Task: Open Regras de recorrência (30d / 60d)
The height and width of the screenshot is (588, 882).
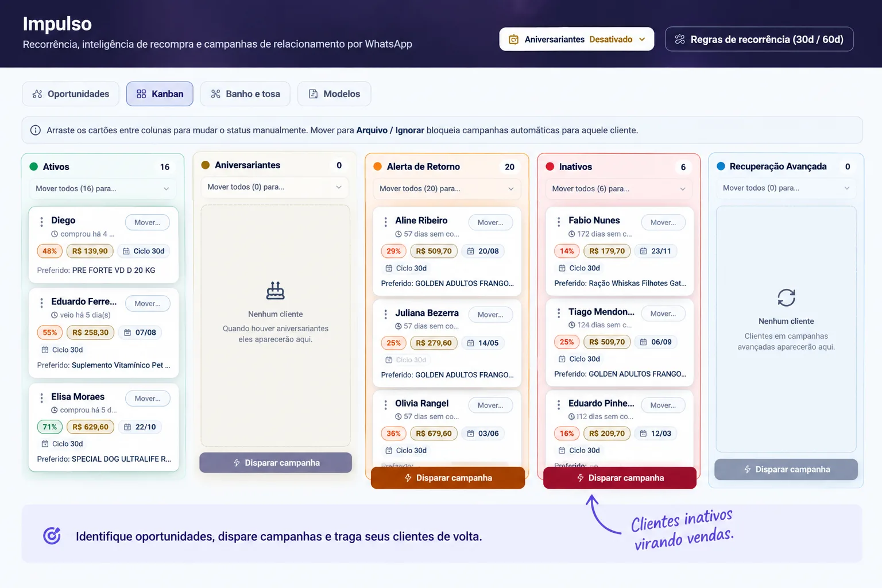Action: click(x=759, y=39)
